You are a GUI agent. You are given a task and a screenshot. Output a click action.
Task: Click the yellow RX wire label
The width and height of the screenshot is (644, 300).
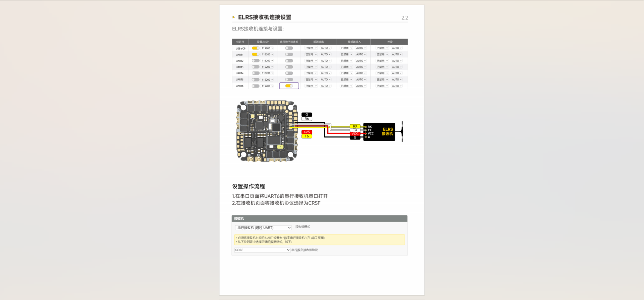coord(355,126)
